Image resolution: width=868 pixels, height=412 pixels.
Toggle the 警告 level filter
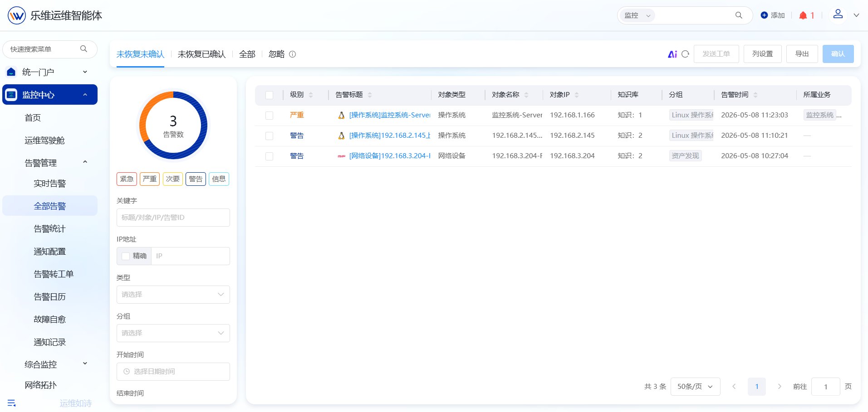pyautogui.click(x=196, y=179)
